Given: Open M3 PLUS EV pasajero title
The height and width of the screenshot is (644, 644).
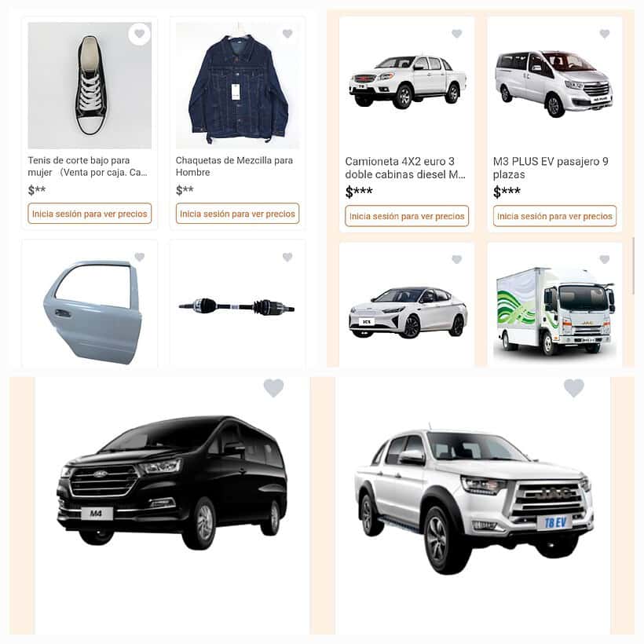Looking at the screenshot, I should pos(551,167).
